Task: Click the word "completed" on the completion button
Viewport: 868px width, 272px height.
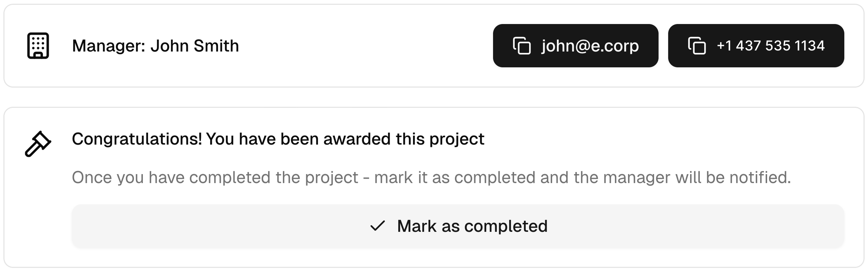Action: click(x=506, y=226)
